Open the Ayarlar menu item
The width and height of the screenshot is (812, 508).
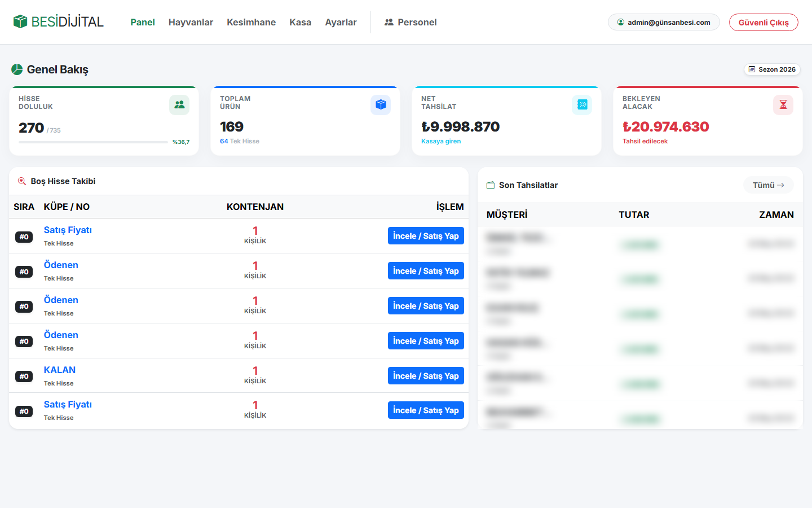[x=341, y=22]
